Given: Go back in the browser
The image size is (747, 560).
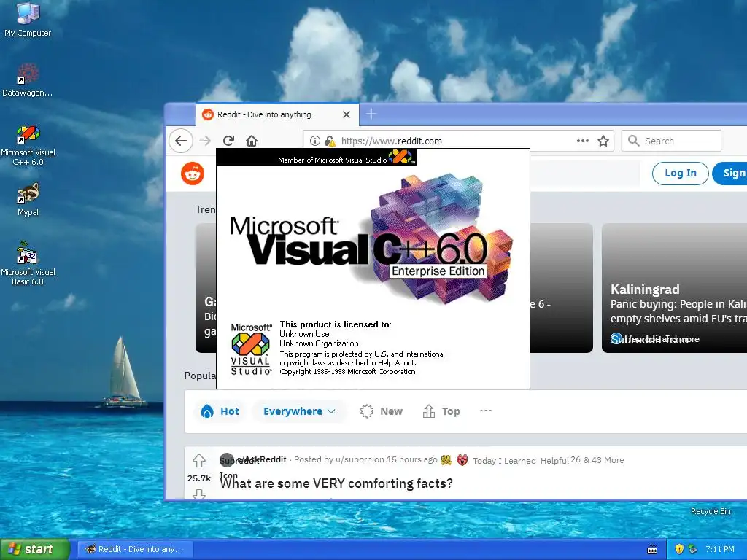Looking at the screenshot, I should 181,141.
